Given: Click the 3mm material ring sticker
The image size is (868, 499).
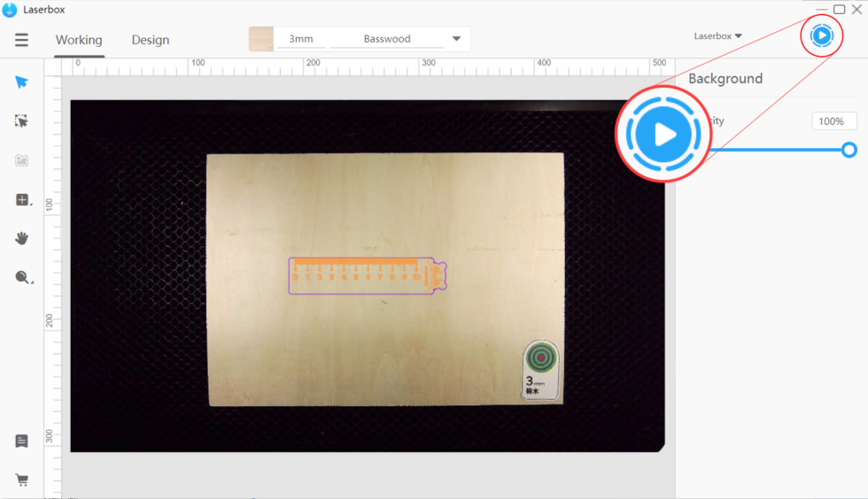Looking at the screenshot, I should click(540, 370).
